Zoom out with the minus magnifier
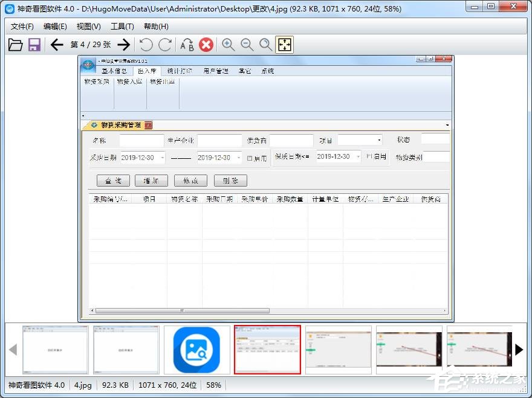532x398 pixels. [247, 45]
